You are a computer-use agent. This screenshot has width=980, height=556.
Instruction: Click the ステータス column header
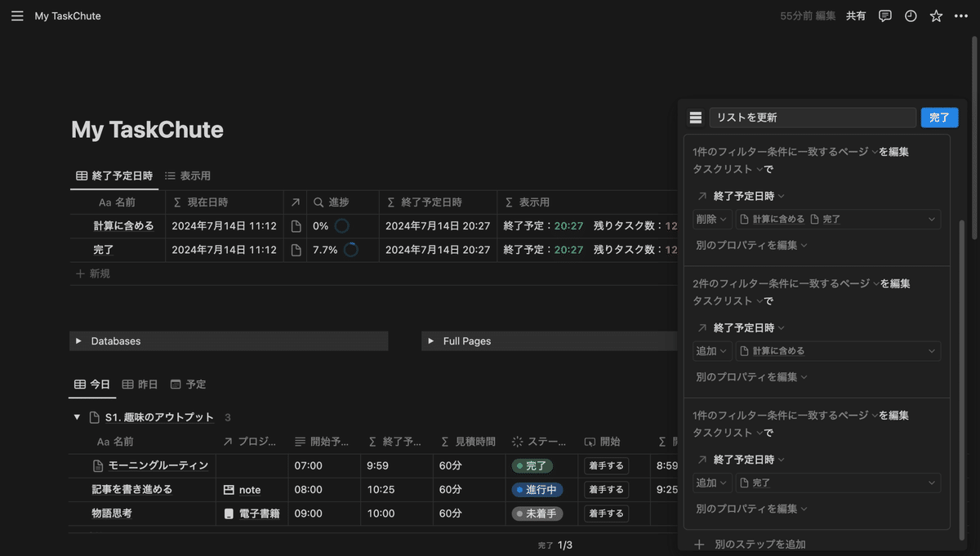tap(541, 442)
